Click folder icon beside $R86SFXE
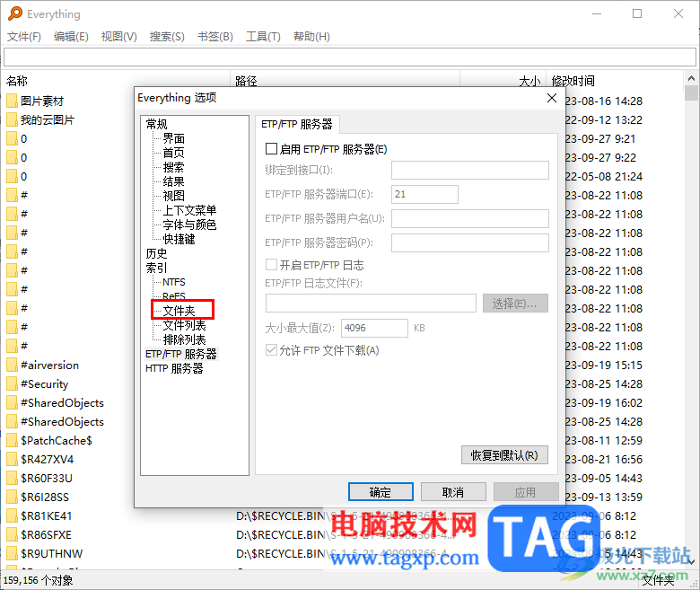Image resolution: width=700 pixels, height=590 pixels. click(x=12, y=534)
